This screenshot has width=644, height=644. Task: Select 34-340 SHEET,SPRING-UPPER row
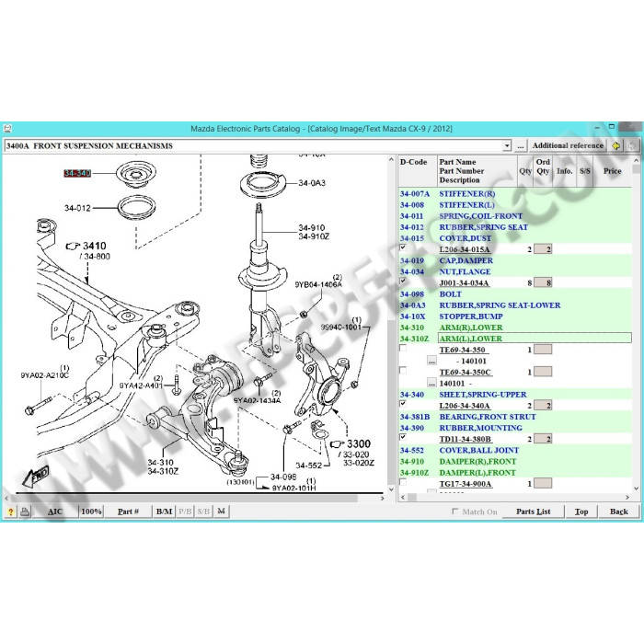(515, 395)
